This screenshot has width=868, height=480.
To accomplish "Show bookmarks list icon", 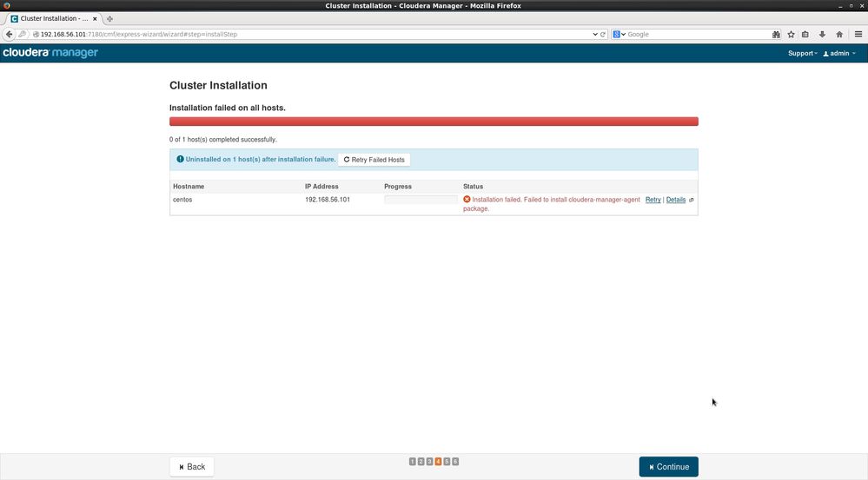I will tap(805, 35).
